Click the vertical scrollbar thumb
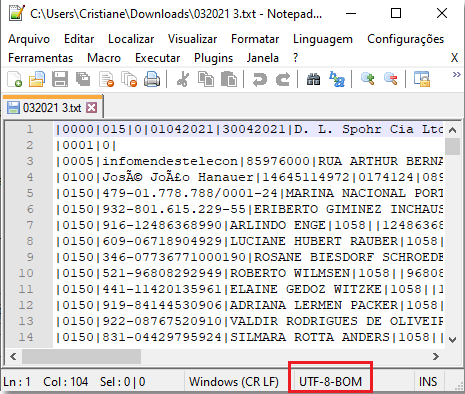 [x=452, y=147]
